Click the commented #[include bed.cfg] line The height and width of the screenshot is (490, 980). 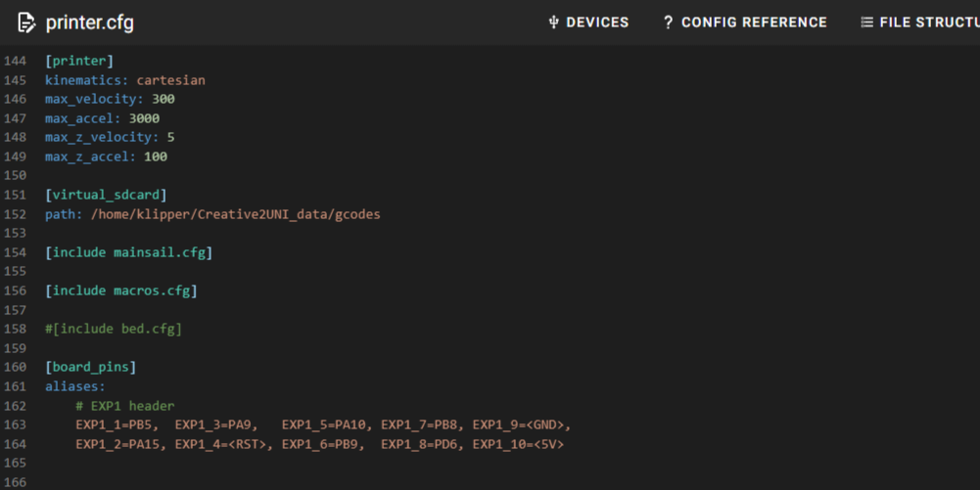[114, 329]
